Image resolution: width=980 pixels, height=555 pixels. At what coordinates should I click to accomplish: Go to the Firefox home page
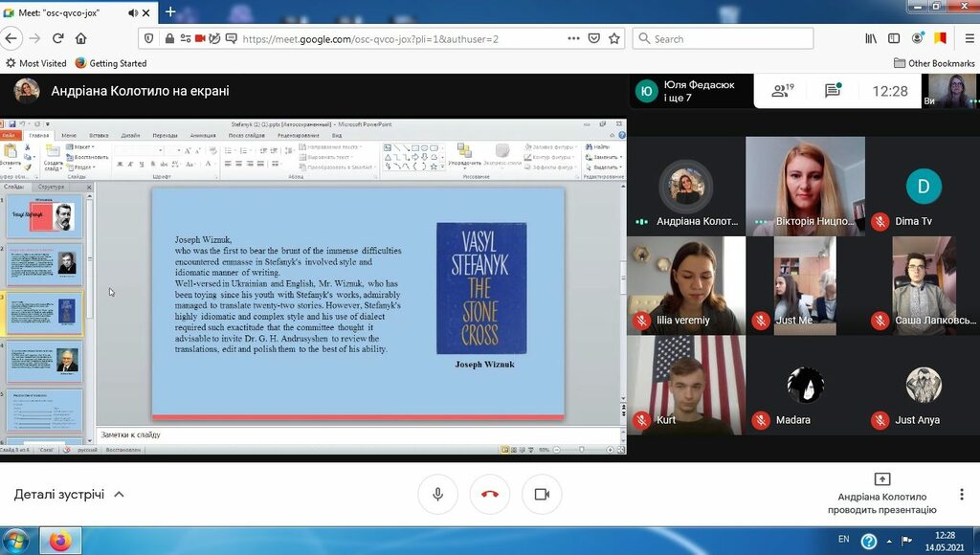[x=81, y=38]
